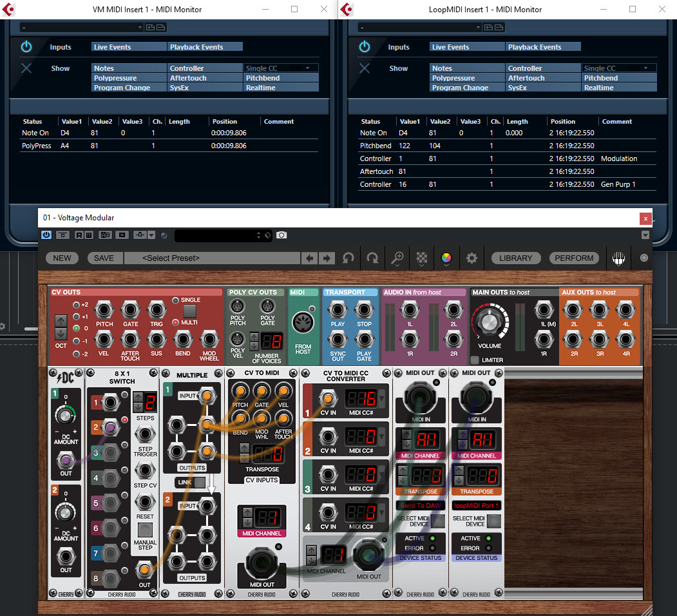Toggle Pitchbend filter in LoopMIDI monitor

619,78
